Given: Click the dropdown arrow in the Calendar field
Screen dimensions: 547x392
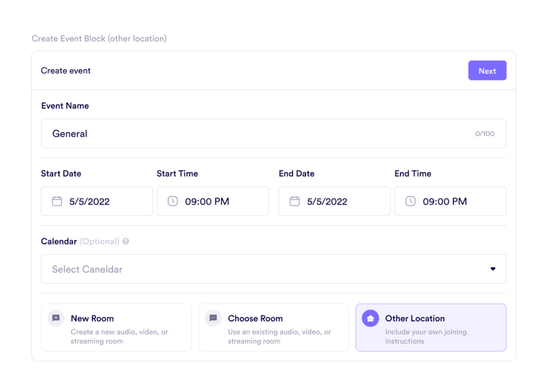Looking at the screenshot, I should click(493, 269).
